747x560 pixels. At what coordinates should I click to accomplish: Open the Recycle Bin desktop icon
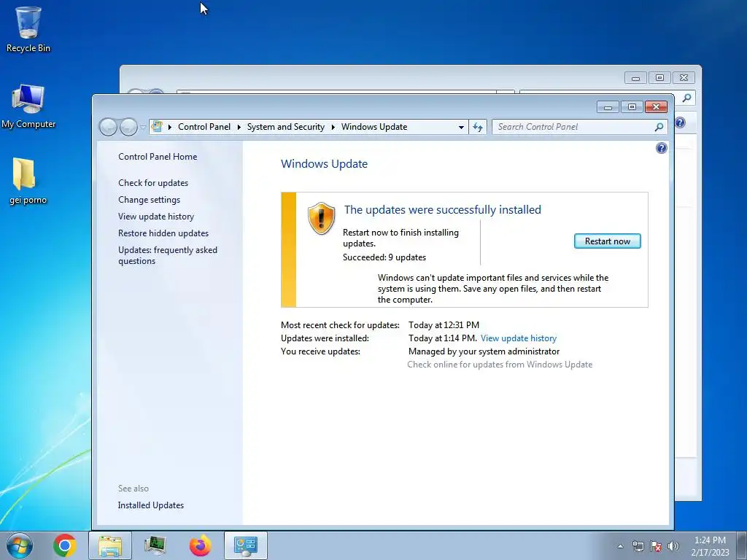[28, 29]
